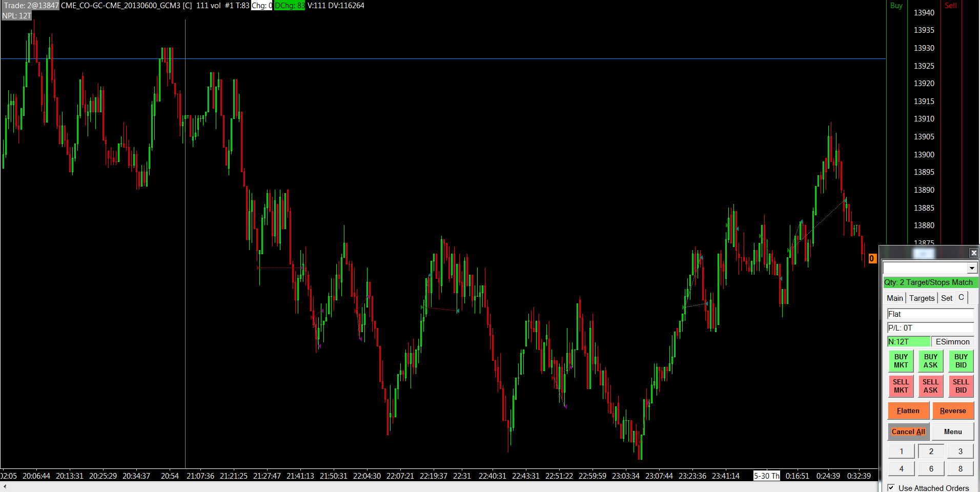This screenshot has height=492, width=980.
Task: Switch to the C tab
Action: coord(961,297)
